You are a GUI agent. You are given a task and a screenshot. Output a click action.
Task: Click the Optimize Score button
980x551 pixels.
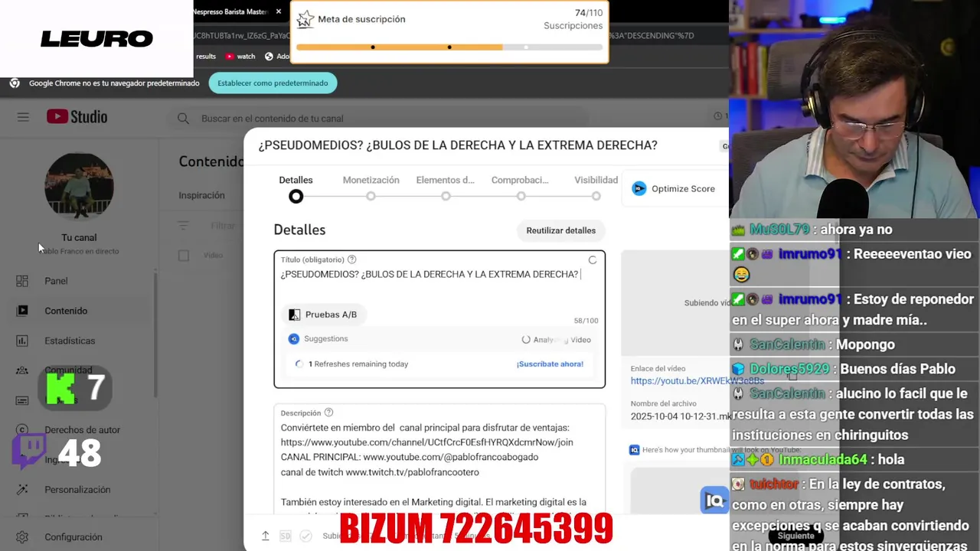(674, 189)
